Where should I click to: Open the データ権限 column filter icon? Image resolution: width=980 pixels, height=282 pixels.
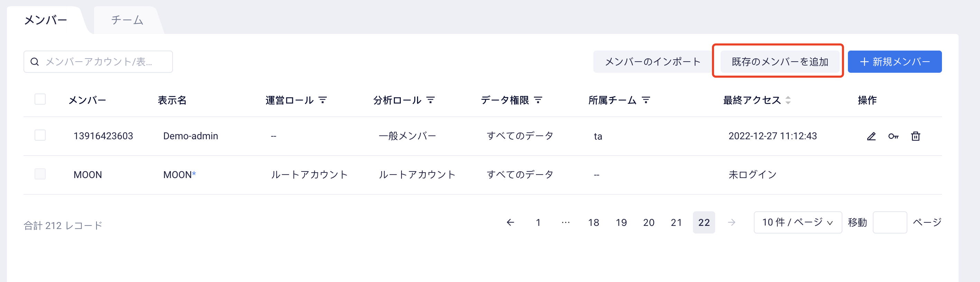pos(538,100)
